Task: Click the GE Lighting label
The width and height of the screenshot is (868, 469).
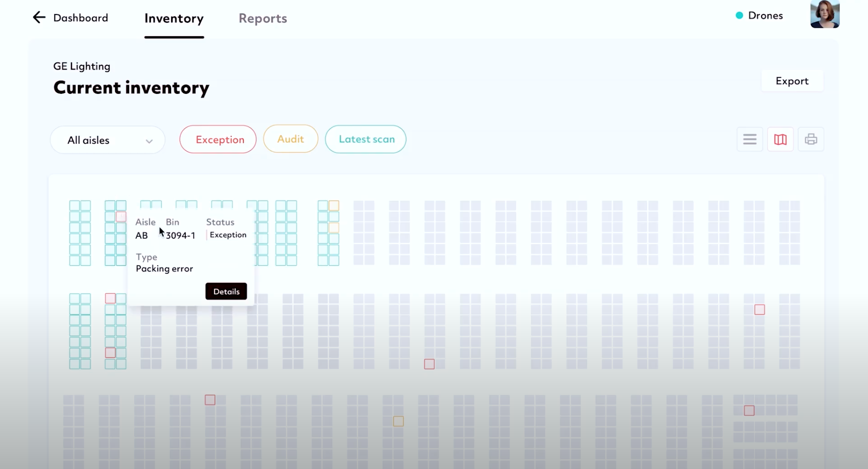Action: (82, 66)
